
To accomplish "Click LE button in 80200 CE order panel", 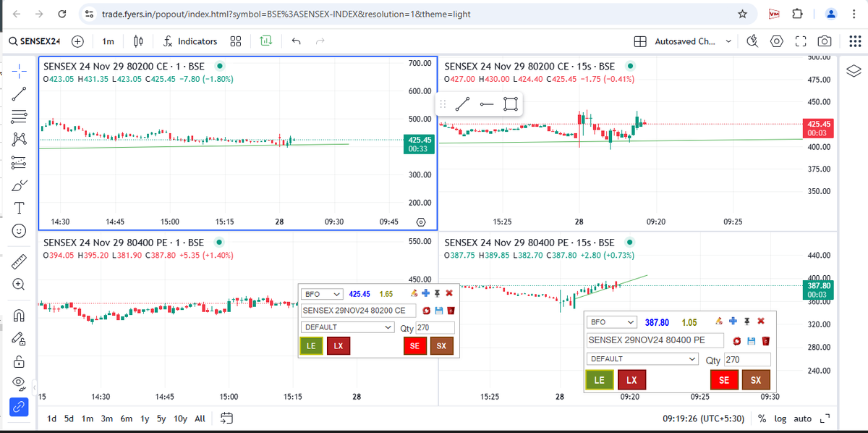I will click(311, 346).
